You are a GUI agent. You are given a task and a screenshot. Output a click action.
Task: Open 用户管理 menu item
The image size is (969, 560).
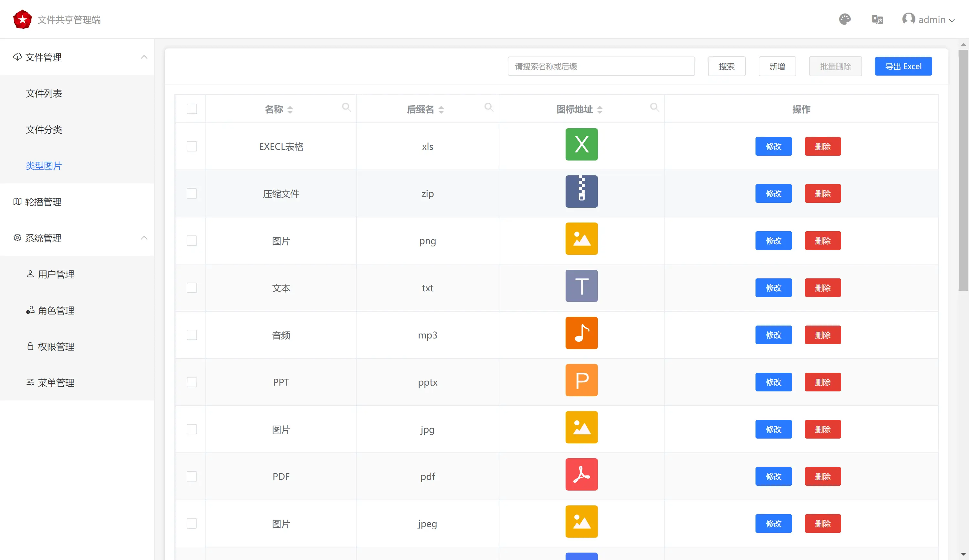[77, 274]
